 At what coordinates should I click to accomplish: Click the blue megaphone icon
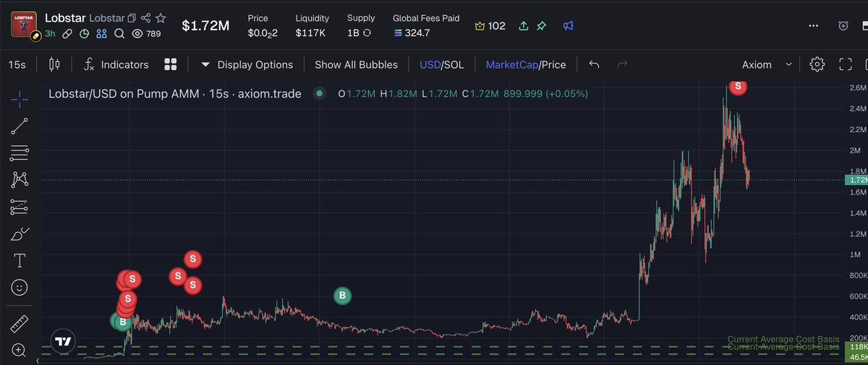(x=568, y=26)
